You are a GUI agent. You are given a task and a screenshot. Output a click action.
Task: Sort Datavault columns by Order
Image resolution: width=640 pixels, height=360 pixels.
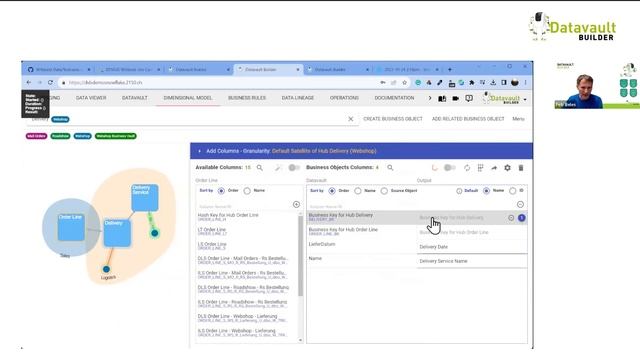(x=332, y=191)
